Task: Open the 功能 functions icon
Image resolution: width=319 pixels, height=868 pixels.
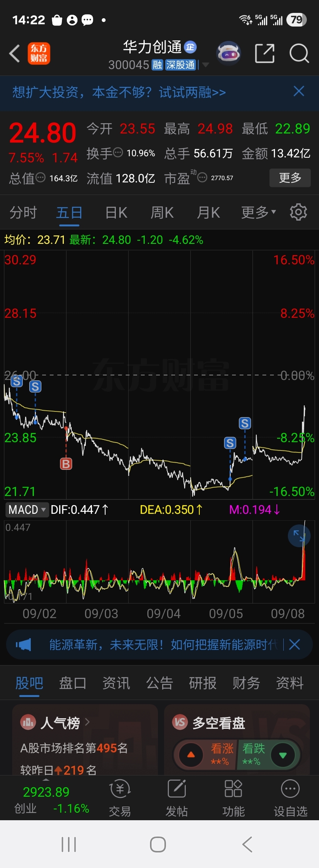Action: [233, 789]
